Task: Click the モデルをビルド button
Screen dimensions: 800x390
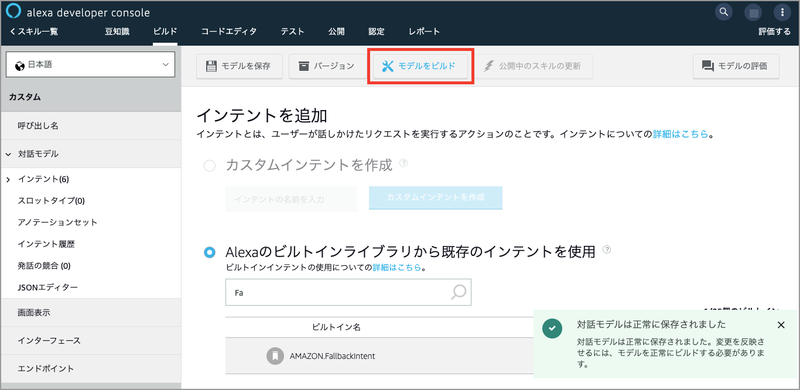Action: pos(420,66)
